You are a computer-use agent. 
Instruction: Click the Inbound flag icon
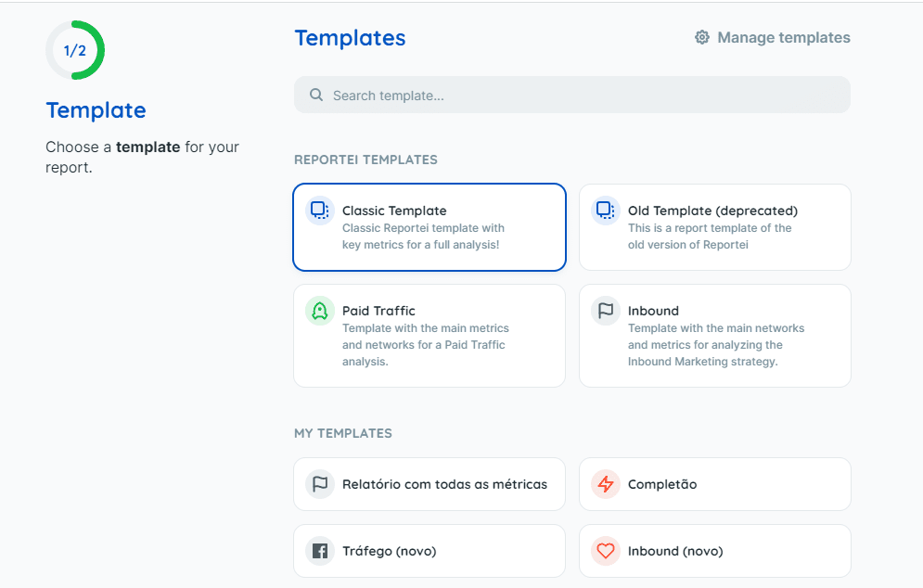(605, 310)
